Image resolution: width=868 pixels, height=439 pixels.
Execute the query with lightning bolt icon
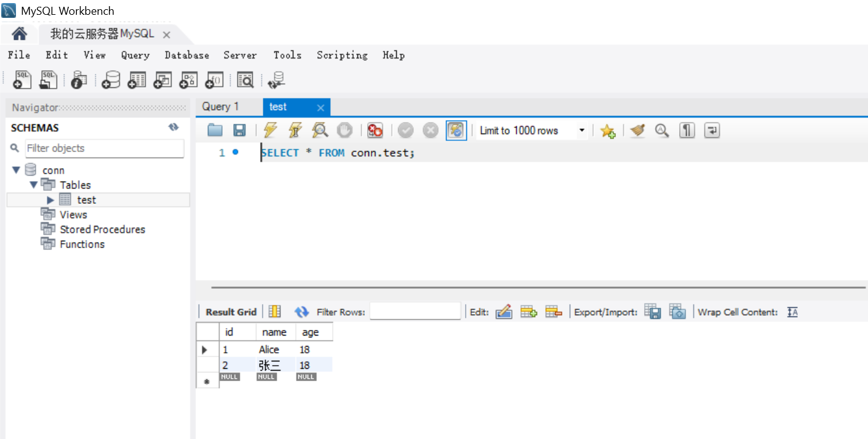[270, 130]
